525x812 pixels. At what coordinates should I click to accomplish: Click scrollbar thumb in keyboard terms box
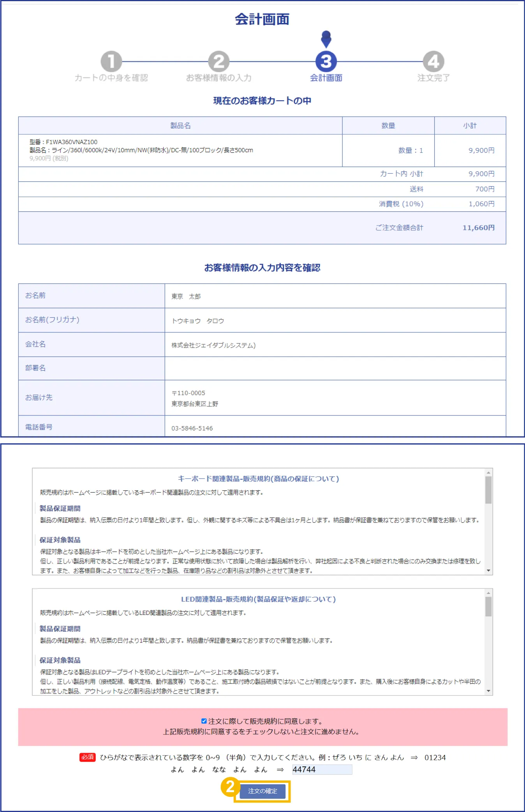coord(488,490)
